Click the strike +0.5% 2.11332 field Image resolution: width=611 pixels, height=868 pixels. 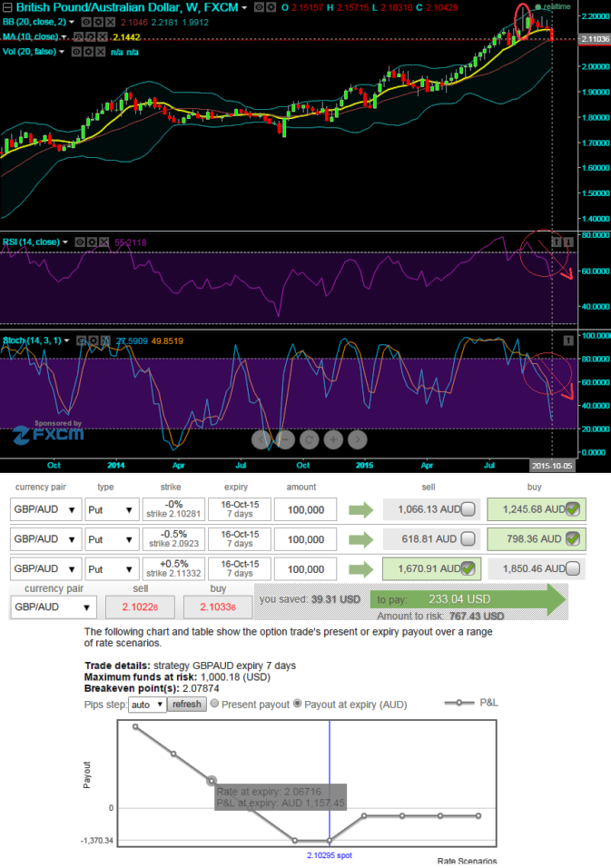(173, 569)
